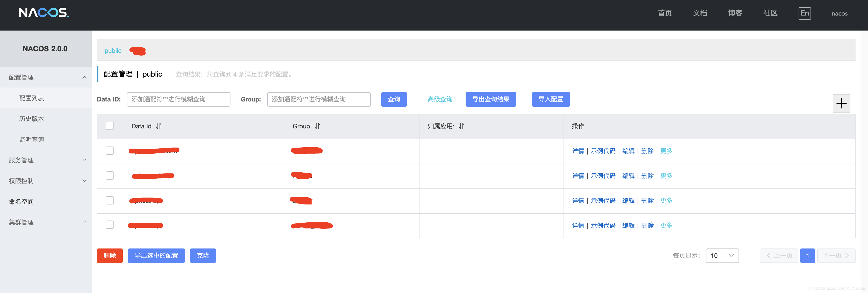
Task: Open 博客 in top navigation
Action: (735, 13)
